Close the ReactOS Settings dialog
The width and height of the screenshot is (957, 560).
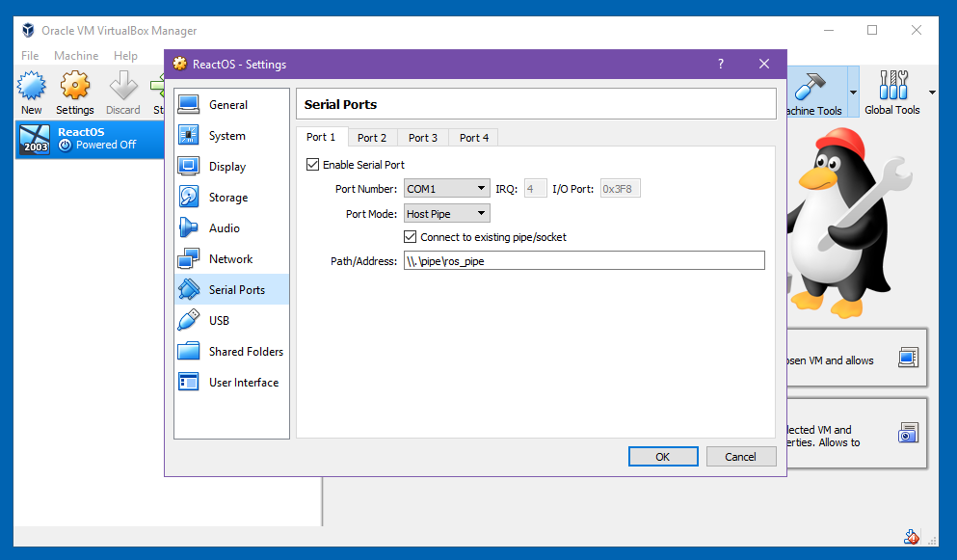coord(764,64)
